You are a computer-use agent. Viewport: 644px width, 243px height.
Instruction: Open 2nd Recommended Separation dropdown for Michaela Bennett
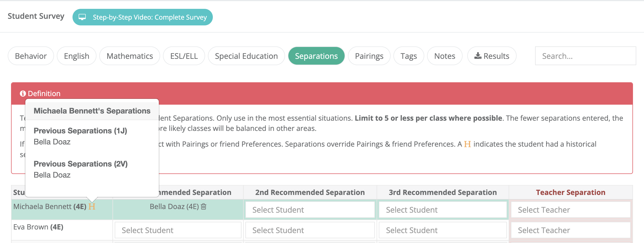point(310,210)
